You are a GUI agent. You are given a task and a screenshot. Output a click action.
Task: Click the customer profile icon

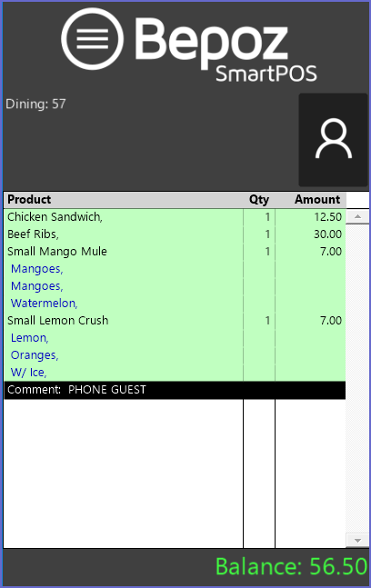click(x=333, y=139)
